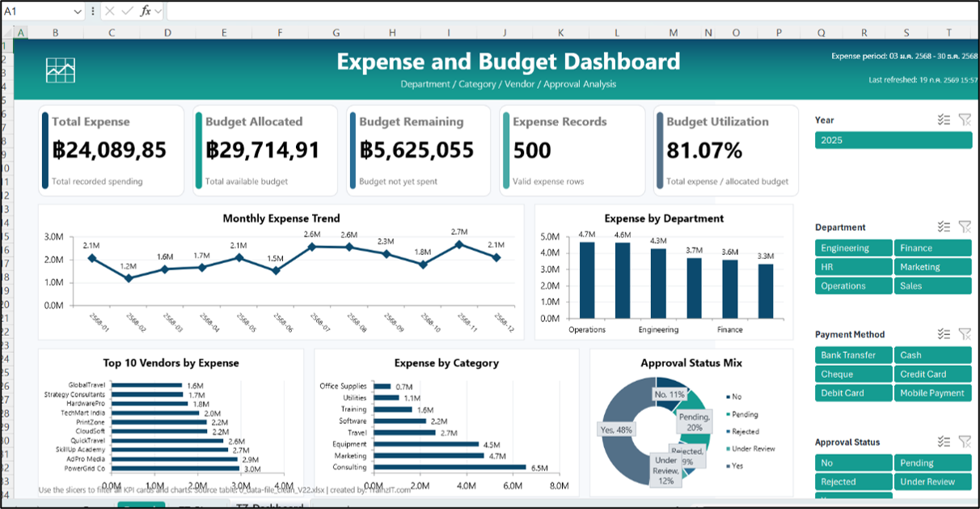This screenshot has width=980, height=509.
Task: Clear filter on the Department slicer
Action: pos(965,227)
